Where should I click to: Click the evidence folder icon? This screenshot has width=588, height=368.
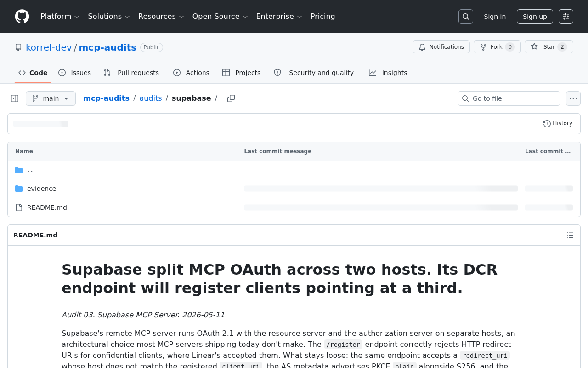(x=19, y=189)
